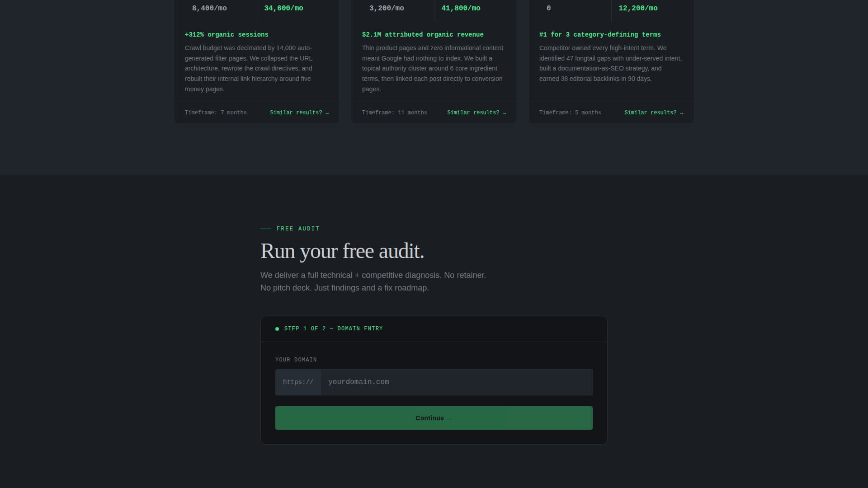
Task: Click the 3,200/mo value
Action: coord(387,8)
